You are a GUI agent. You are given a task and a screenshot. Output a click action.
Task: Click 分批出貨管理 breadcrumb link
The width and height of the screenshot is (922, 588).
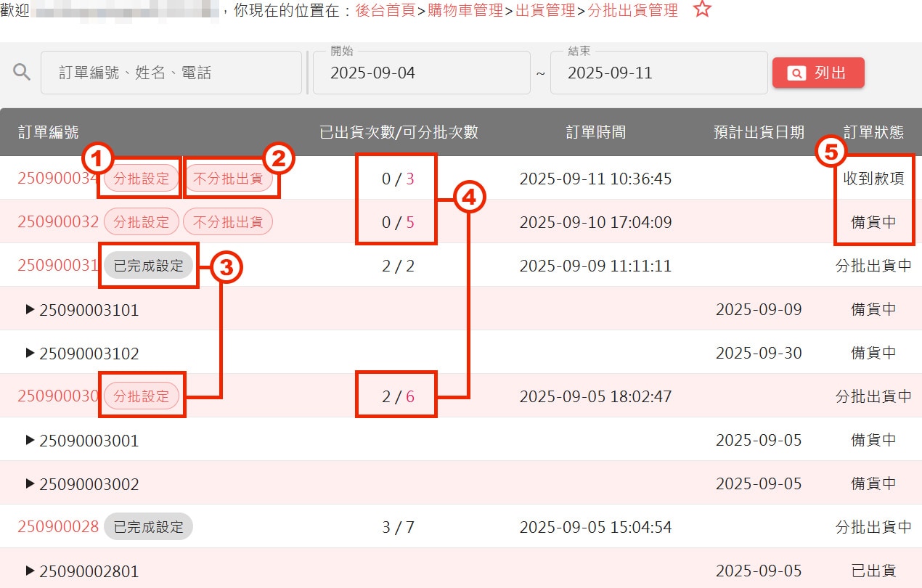(632, 11)
